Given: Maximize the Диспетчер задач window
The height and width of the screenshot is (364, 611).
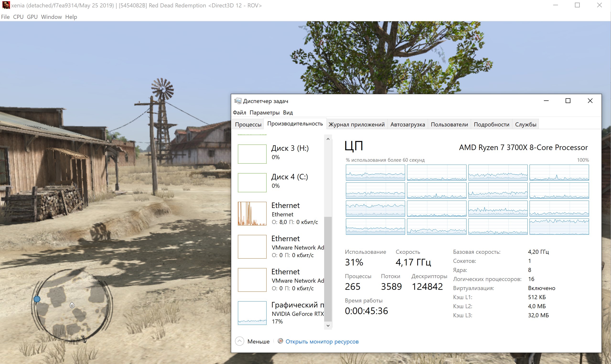Looking at the screenshot, I should (568, 101).
